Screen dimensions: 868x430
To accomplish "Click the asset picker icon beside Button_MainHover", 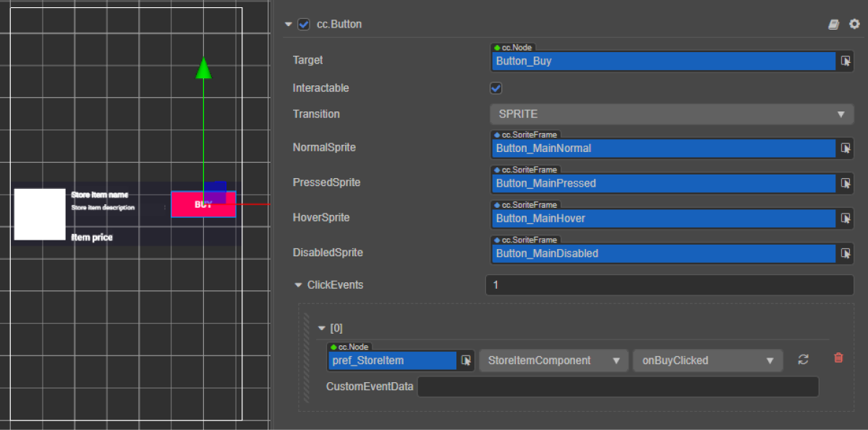I will point(846,219).
